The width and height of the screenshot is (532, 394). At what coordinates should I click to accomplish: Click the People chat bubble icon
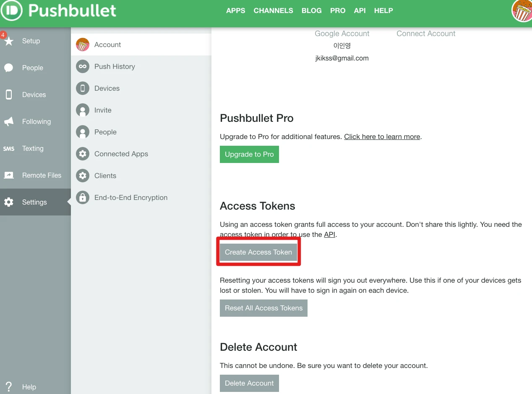coord(9,68)
